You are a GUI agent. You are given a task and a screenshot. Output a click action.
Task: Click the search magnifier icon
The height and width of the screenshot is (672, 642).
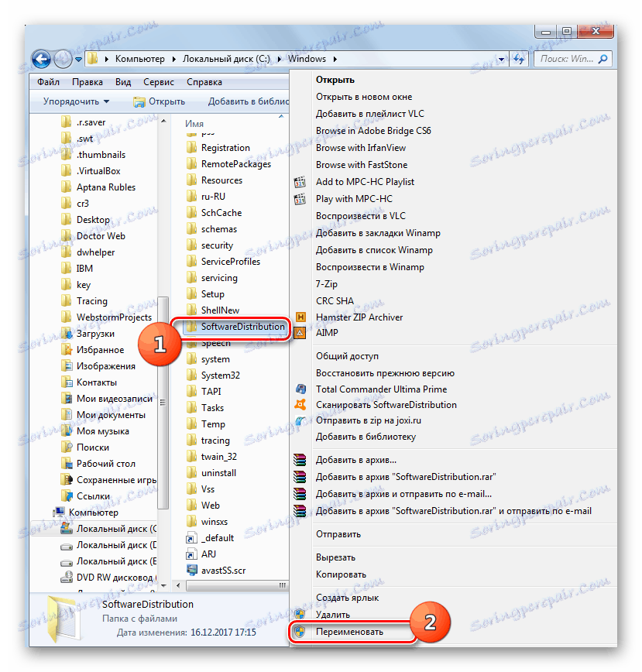tap(603, 59)
